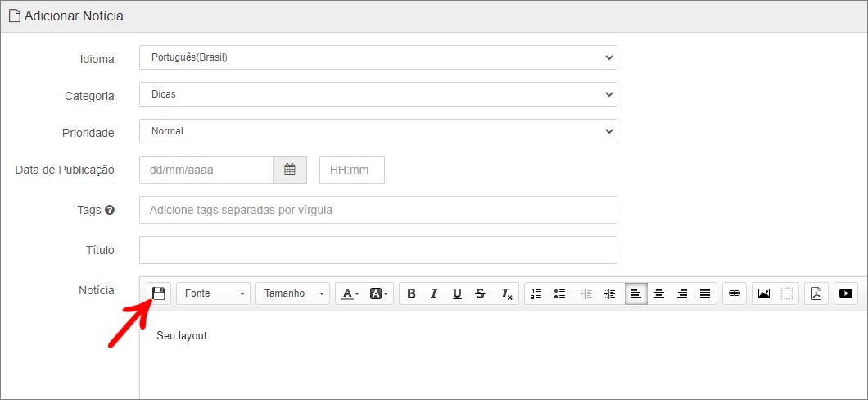Justify the text alignment
This screenshot has width=868, height=400.
(705, 293)
